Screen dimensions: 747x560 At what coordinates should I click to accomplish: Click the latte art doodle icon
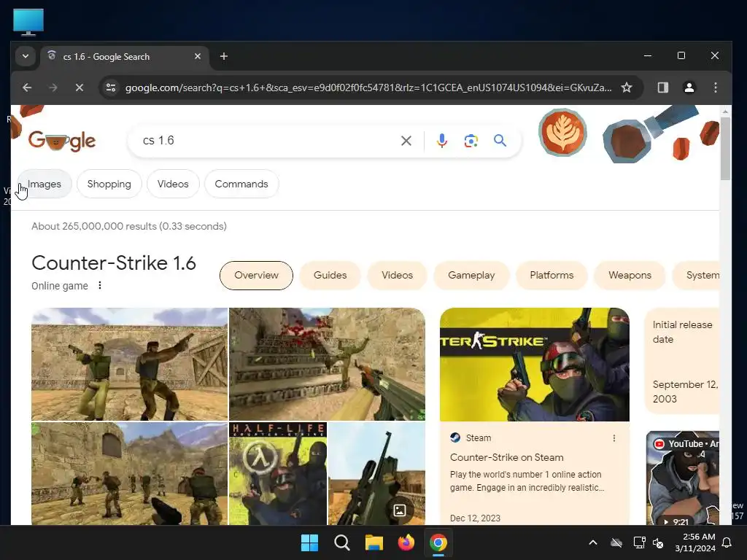562,133
